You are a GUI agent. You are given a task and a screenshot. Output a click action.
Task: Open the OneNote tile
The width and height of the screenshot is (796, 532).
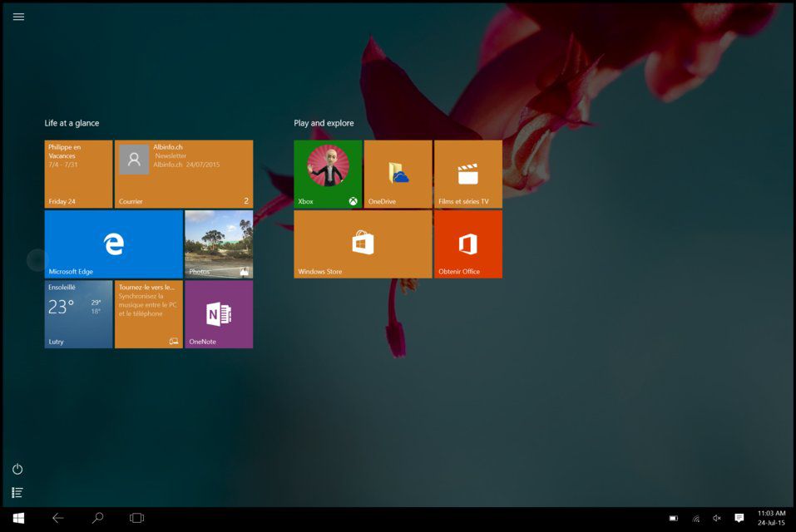[218, 314]
